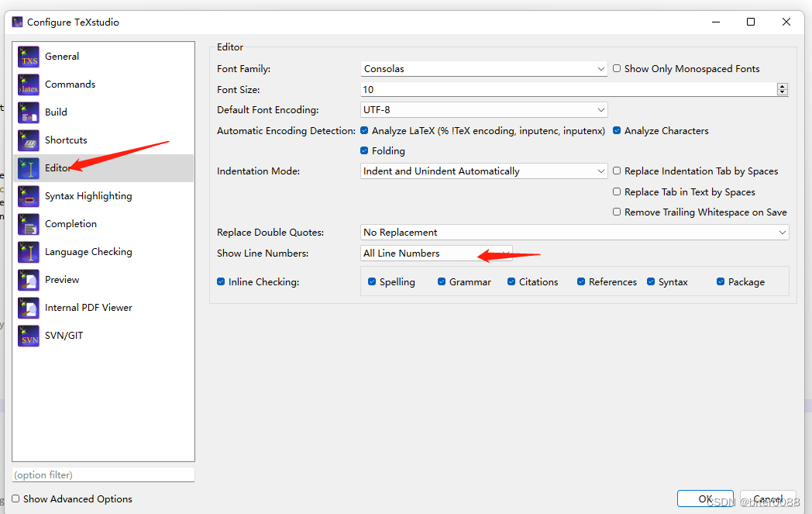
Task: Uncheck Analyze Characters option
Action: click(617, 130)
